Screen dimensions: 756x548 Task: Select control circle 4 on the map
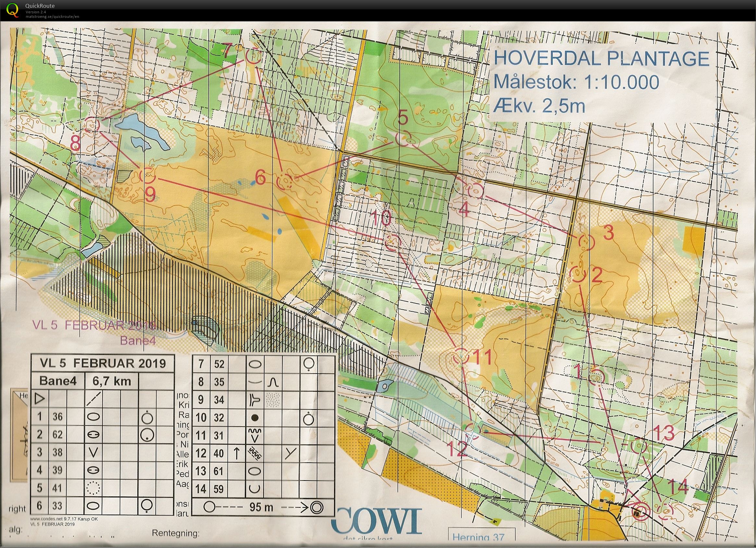[476, 191]
